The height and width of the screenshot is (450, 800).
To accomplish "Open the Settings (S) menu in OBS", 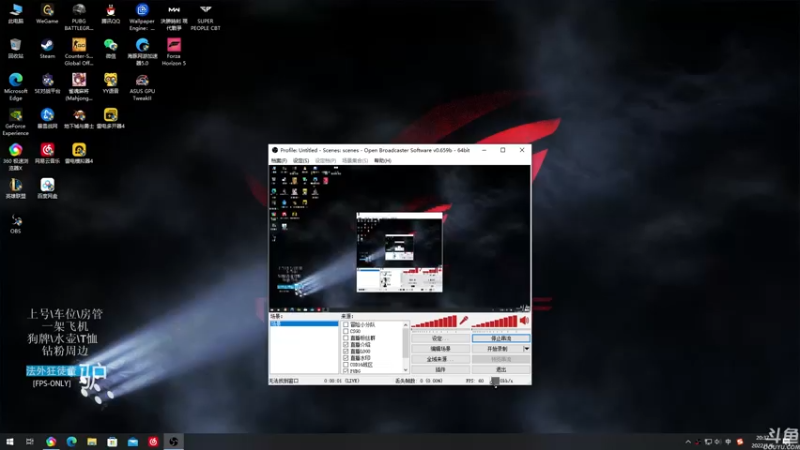I will [x=301, y=160].
